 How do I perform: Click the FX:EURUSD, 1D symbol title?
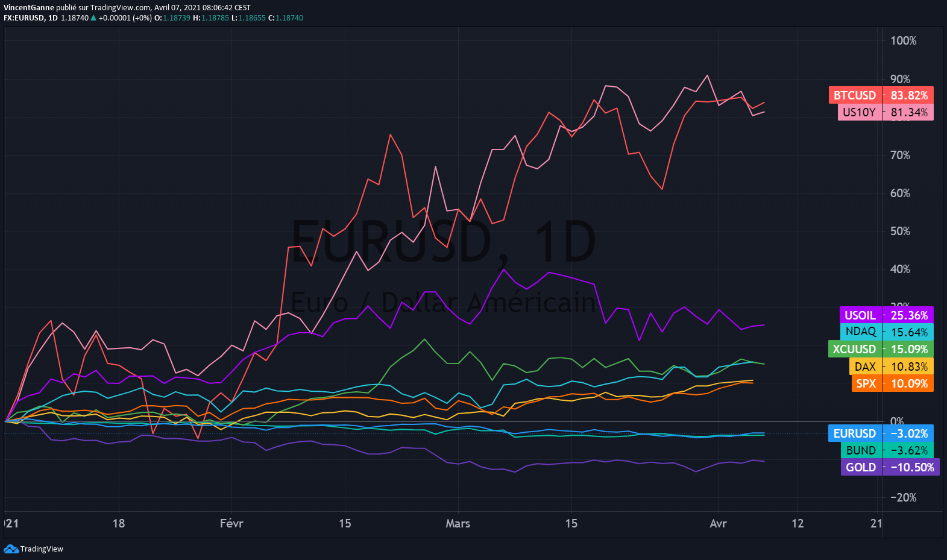coord(31,18)
